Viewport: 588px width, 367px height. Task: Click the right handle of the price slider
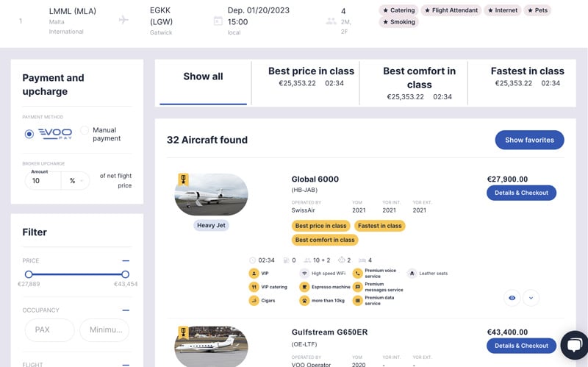click(125, 274)
